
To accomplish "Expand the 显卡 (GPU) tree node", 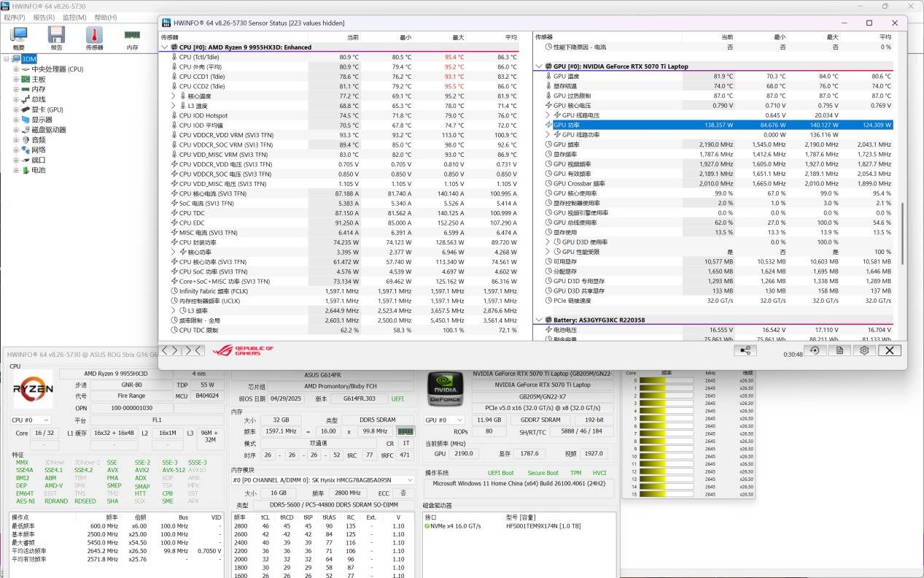I will pyautogui.click(x=16, y=109).
